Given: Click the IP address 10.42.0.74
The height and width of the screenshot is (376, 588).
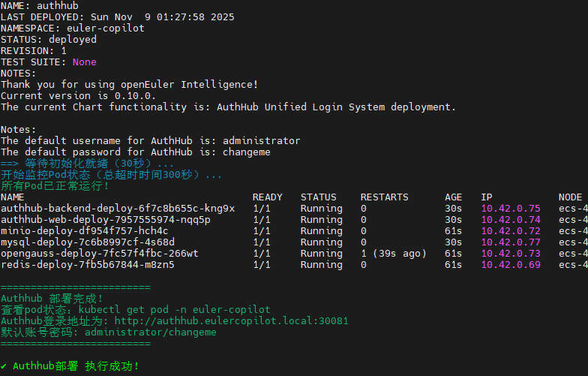Looking at the screenshot, I should click(x=511, y=220).
